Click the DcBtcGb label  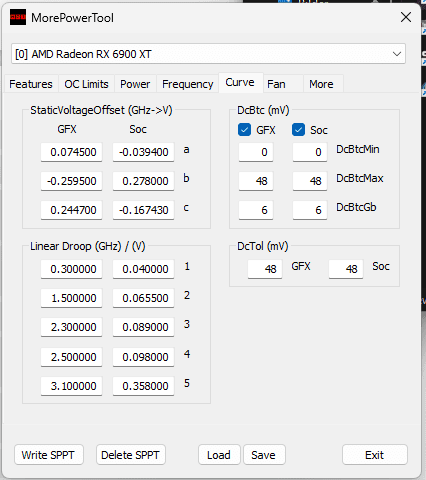(356, 207)
